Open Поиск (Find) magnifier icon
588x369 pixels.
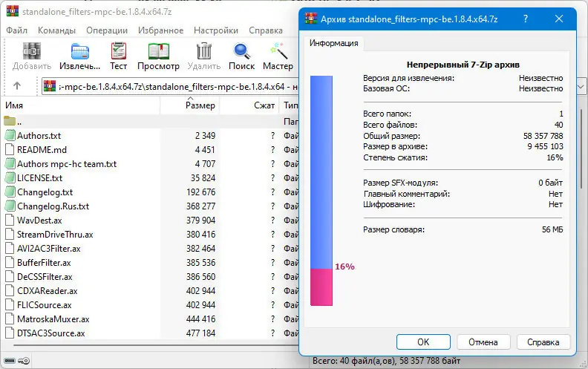[x=242, y=51]
